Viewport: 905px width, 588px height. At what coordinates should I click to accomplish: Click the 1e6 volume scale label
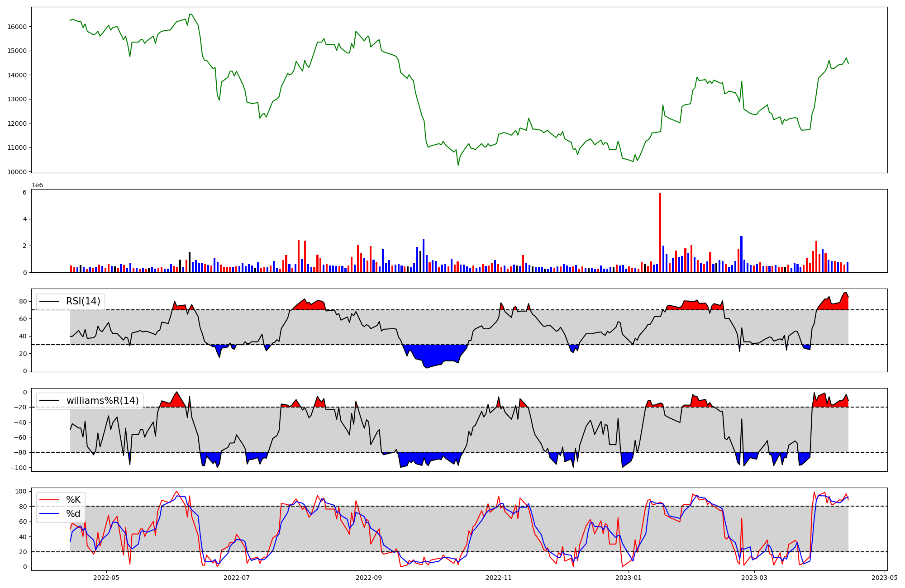[x=37, y=185]
